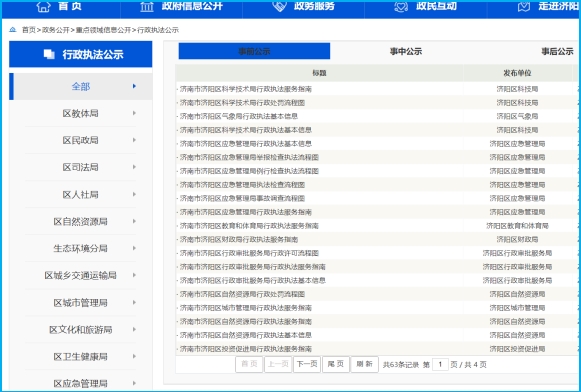Click the 刷新 refresh button

[365, 365]
